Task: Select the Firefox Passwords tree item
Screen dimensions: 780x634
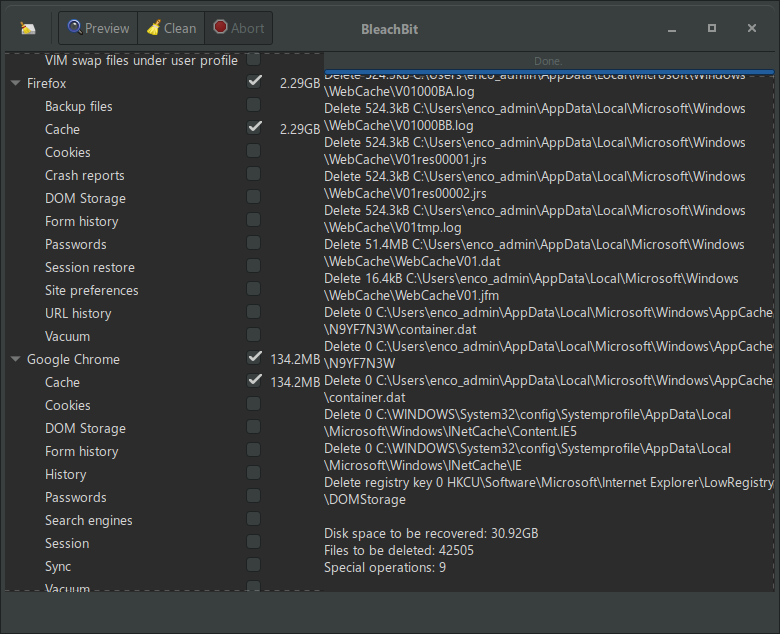Action: (75, 244)
